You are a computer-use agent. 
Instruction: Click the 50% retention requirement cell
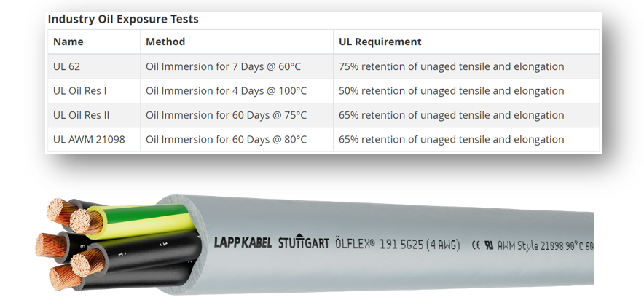(x=451, y=91)
